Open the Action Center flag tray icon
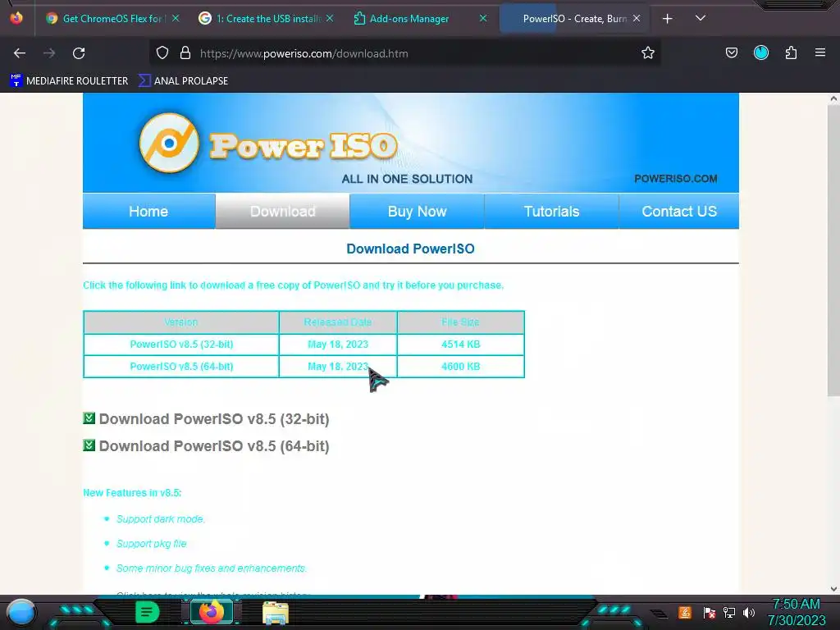Image resolution: width=840 pixels, height=630 pixels. (x=710, y=612)
